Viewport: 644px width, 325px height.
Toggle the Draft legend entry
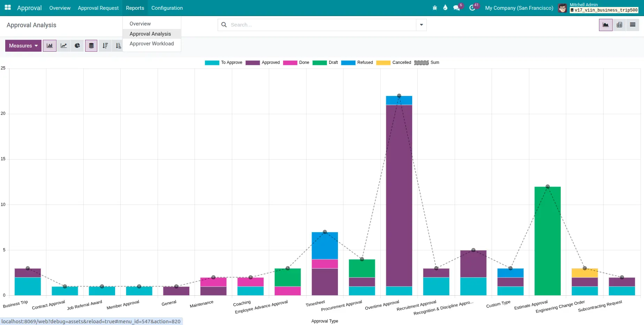(333, 62)
